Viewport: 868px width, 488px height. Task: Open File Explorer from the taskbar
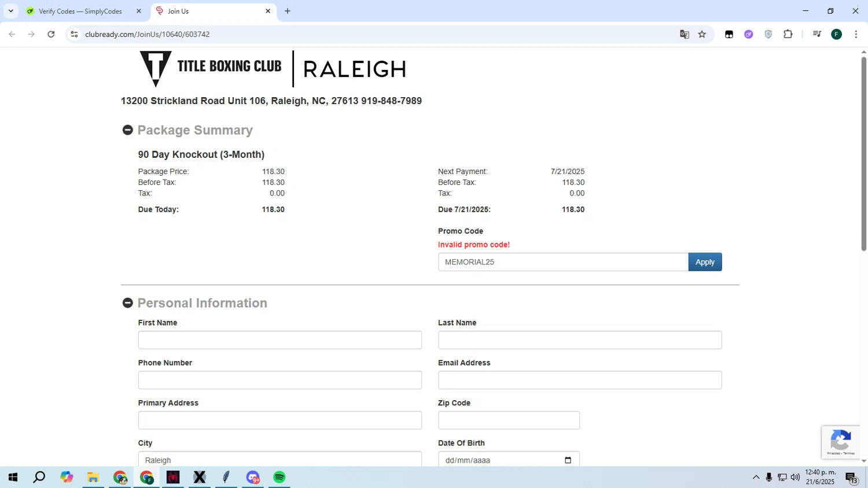coord(93,477)
